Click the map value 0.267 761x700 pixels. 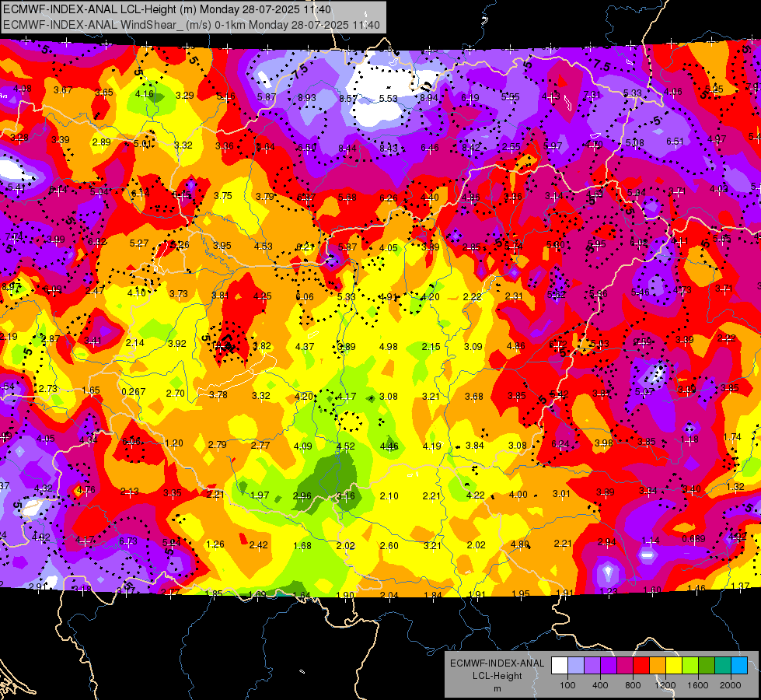coord(134,392)
